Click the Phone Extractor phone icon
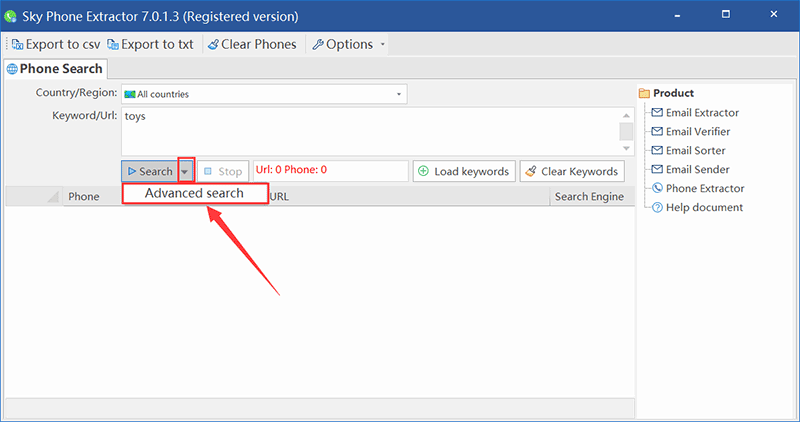The width and height of the screenshot is (800, 422). click(x=657, y=188)
